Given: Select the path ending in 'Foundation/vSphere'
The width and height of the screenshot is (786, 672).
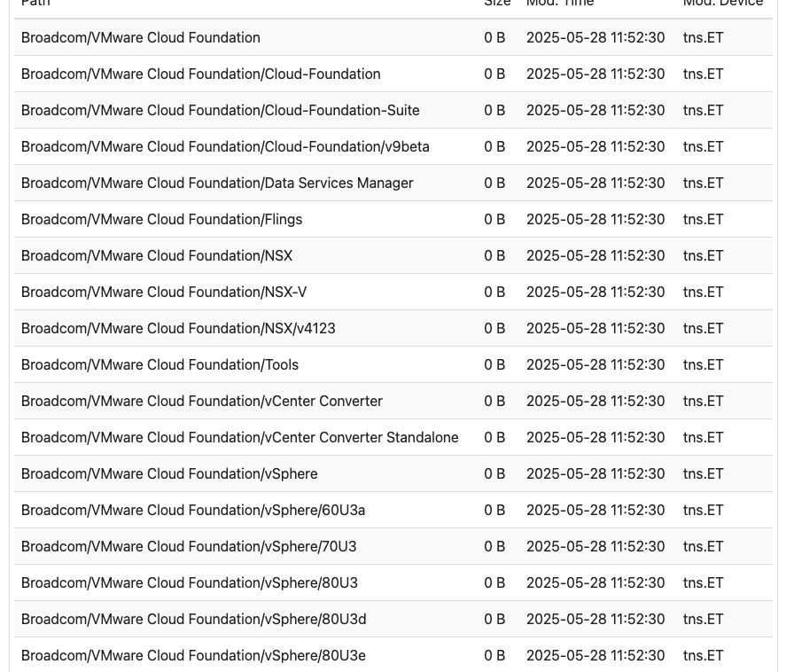Looking at the screenshot, I should pyautogui.click(x=169, y=474).
